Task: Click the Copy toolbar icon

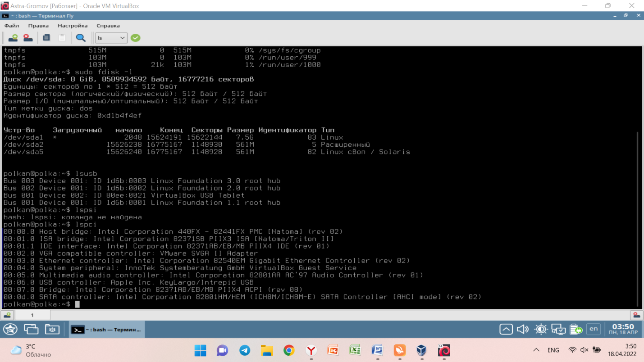Action: tap(46, 38)
